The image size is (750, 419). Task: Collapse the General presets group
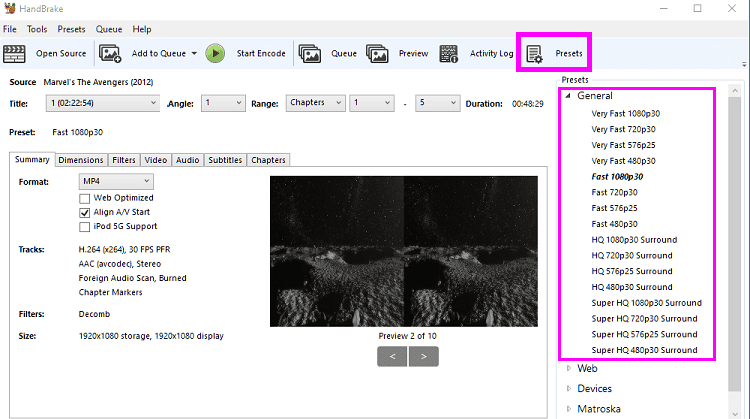click(x=568, y=96)
